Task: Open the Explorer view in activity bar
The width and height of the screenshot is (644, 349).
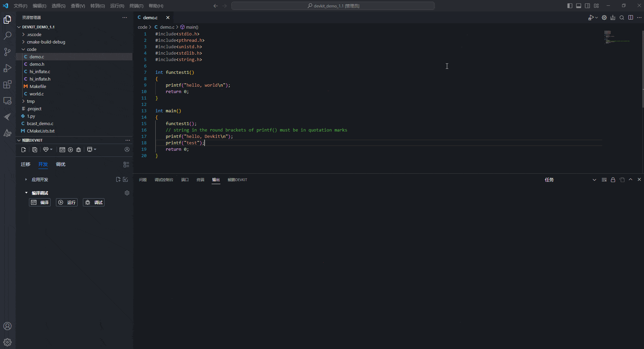Action: (7, 20)
